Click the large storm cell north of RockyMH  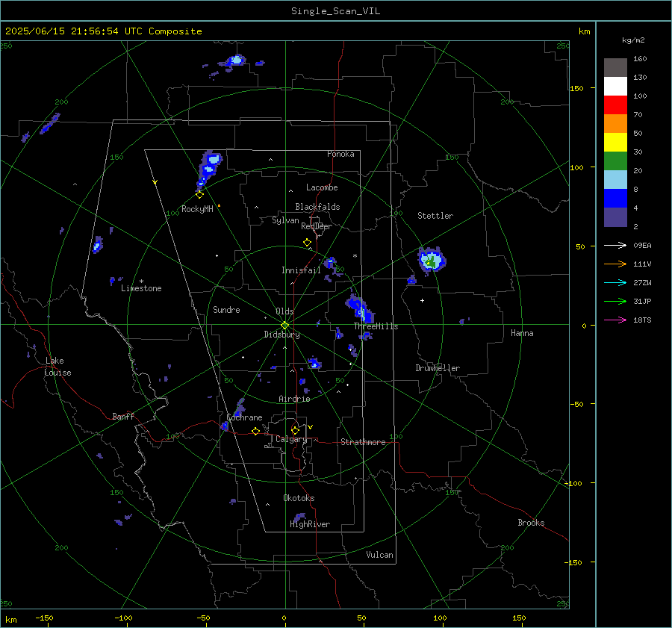[209, 170]
